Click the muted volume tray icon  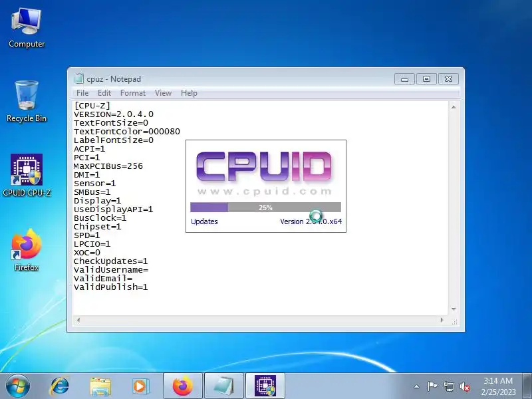point(465,386)
